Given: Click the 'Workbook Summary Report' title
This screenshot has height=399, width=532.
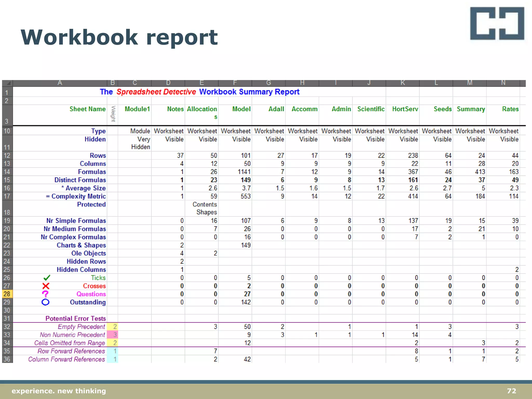Looking at the screenshot, I should (x=249, y=92).
